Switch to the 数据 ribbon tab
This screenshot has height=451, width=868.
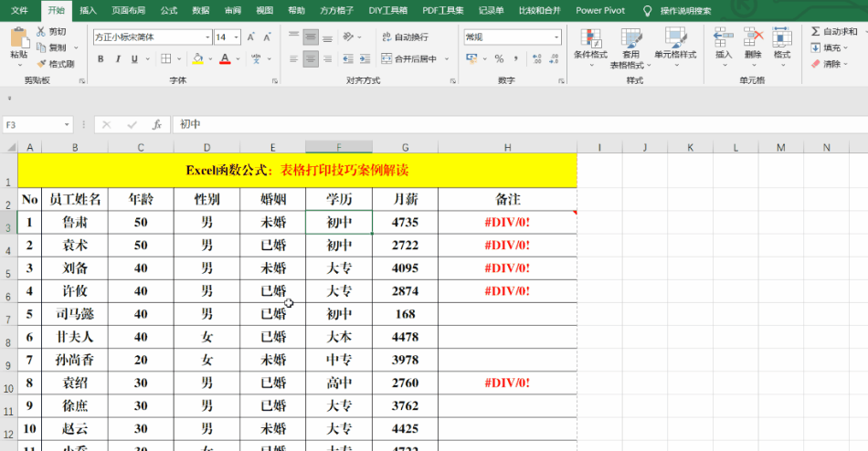(x=201, y=11)
